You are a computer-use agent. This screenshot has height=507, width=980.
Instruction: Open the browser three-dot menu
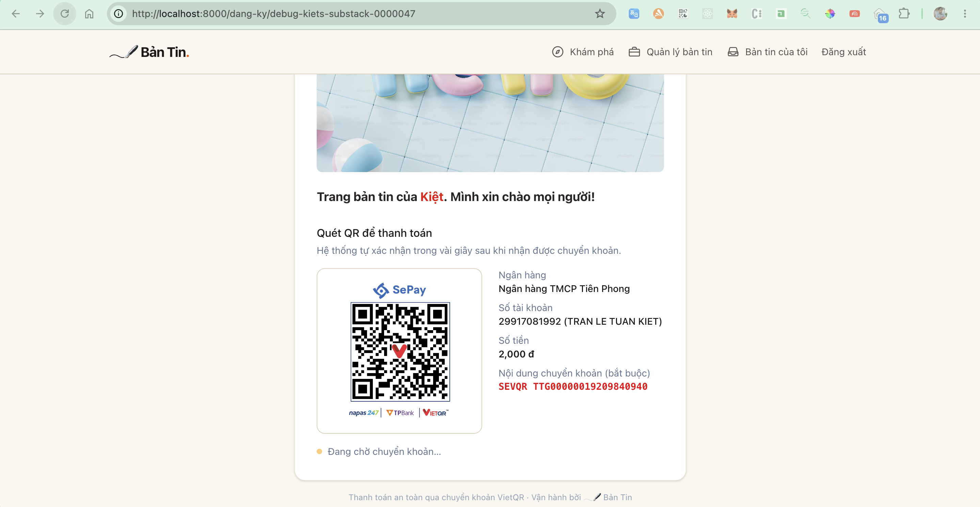[965, 14]
